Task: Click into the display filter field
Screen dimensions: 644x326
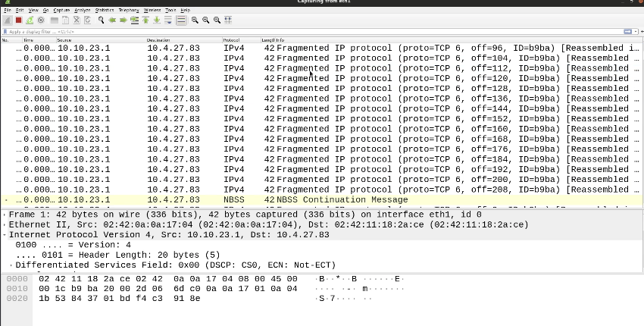Action: coord(303,31)
